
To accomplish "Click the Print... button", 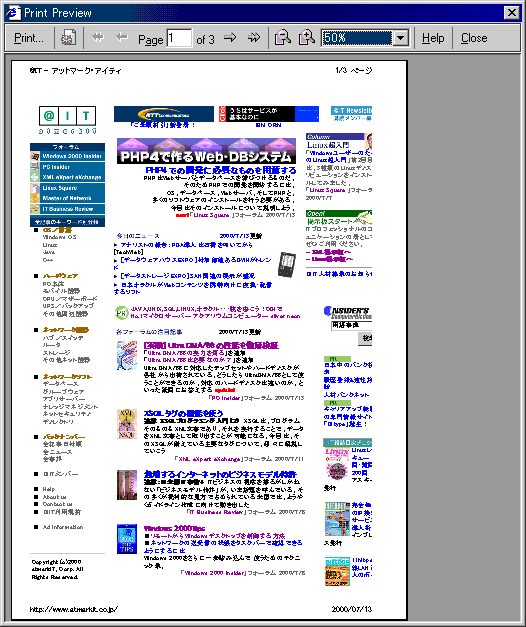I will (29, 38).
